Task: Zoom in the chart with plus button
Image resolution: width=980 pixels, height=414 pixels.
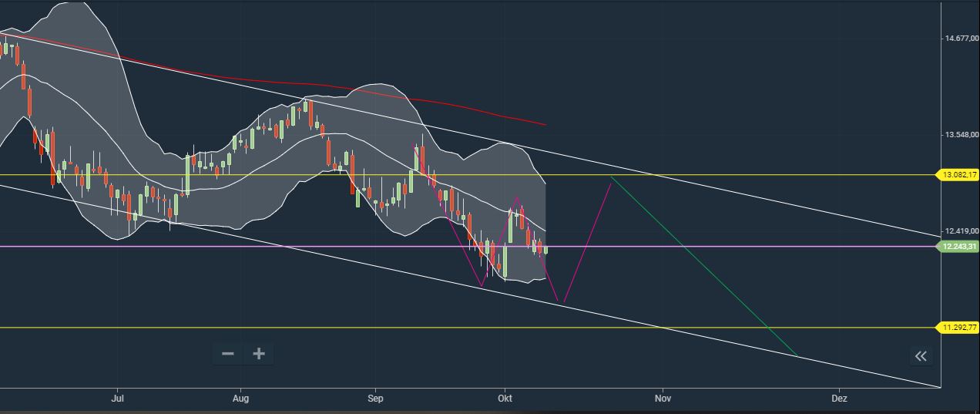Action: [x=259, y=354]
